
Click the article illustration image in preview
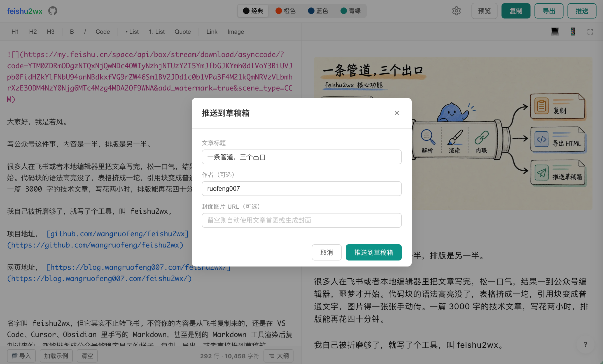[453, 133]
